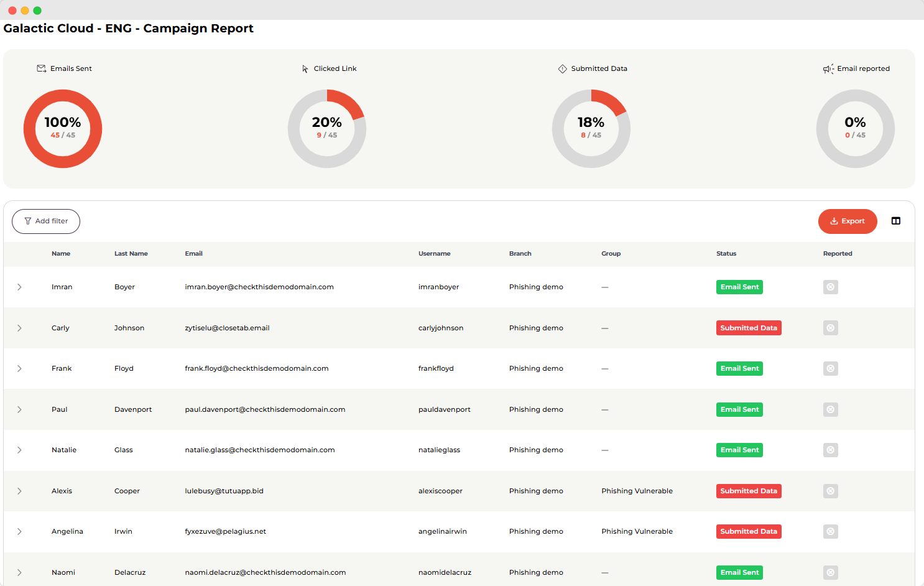Toggle the Reported marker for Carly Johnson

point(831,328)
